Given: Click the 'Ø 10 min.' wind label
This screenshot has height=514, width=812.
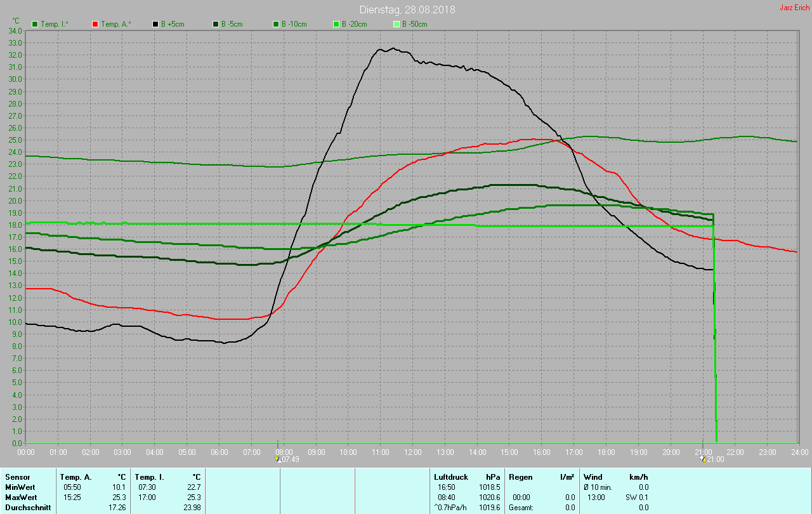Looking at the screenshot, I should (598, 487).
